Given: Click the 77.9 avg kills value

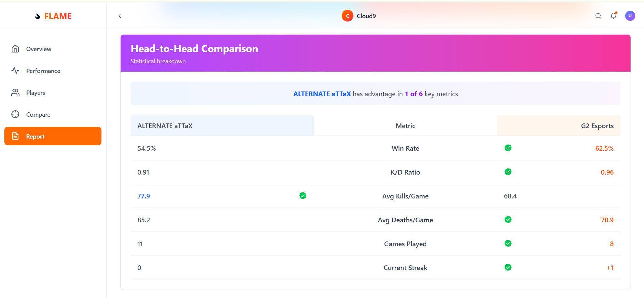Looking at the screenshot, I should (143, 196).
